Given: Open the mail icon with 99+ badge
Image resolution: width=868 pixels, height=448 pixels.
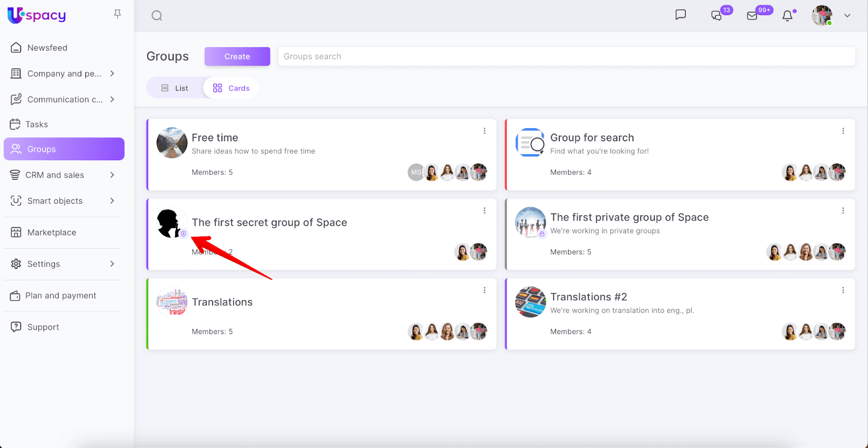Looking at the screenshot, I should (752, 16).
